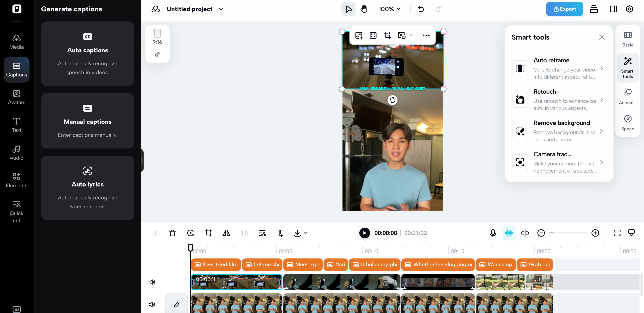
Task: Flip the selected clip horizontally
Action: [226, 233]
